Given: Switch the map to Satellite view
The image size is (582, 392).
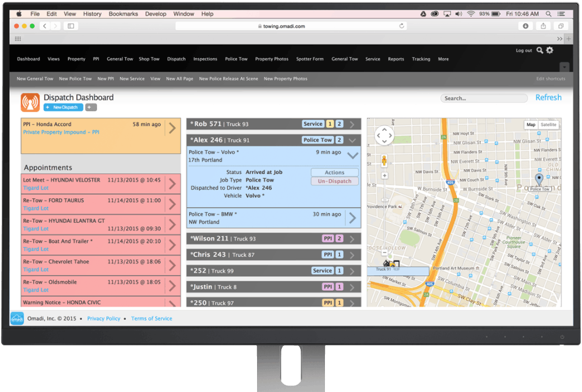Looking at the screenshot, I should pyautogui.click(x=548, y=125).
